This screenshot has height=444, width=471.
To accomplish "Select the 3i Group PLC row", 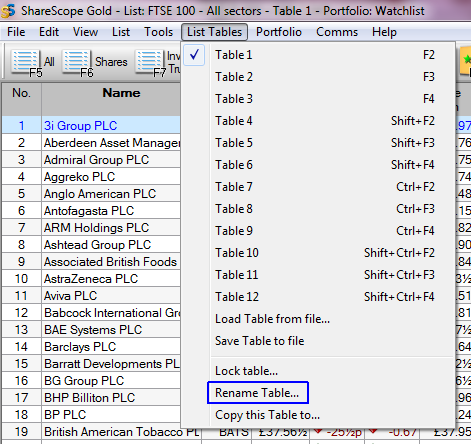I will tap(91, 125).
